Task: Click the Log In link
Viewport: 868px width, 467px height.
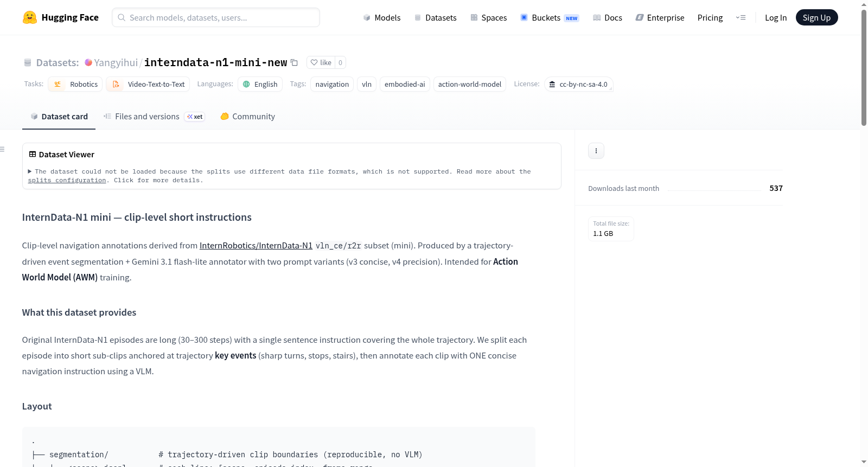Action: (776, 18)
